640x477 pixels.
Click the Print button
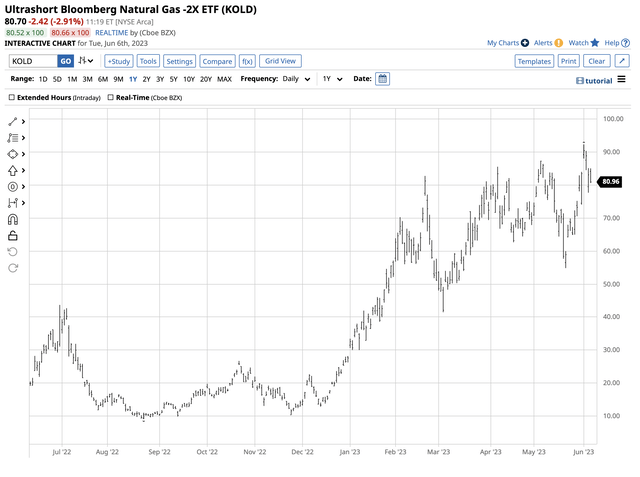click(x=569, y=61)
